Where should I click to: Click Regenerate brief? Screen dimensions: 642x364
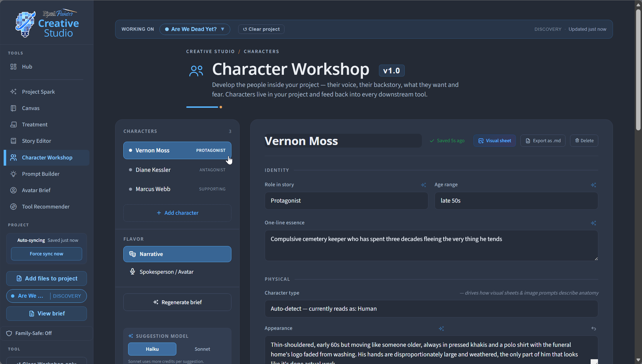point(177,302)
